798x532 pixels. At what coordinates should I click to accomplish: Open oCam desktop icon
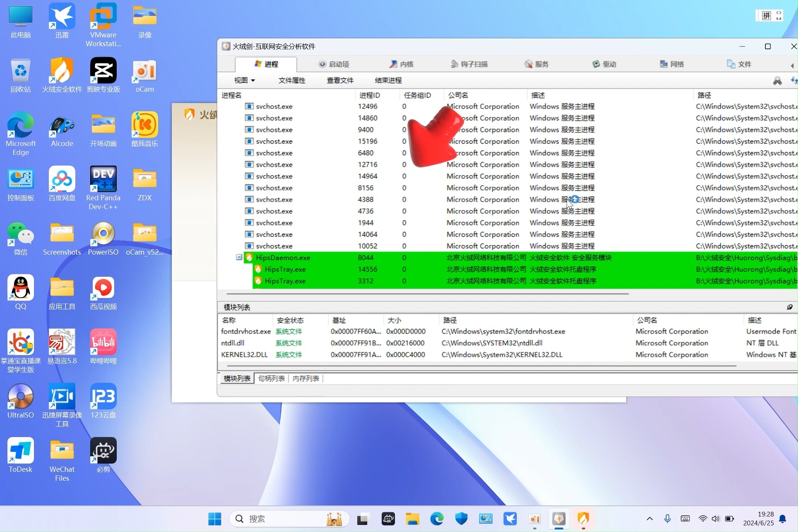[145, 75]
